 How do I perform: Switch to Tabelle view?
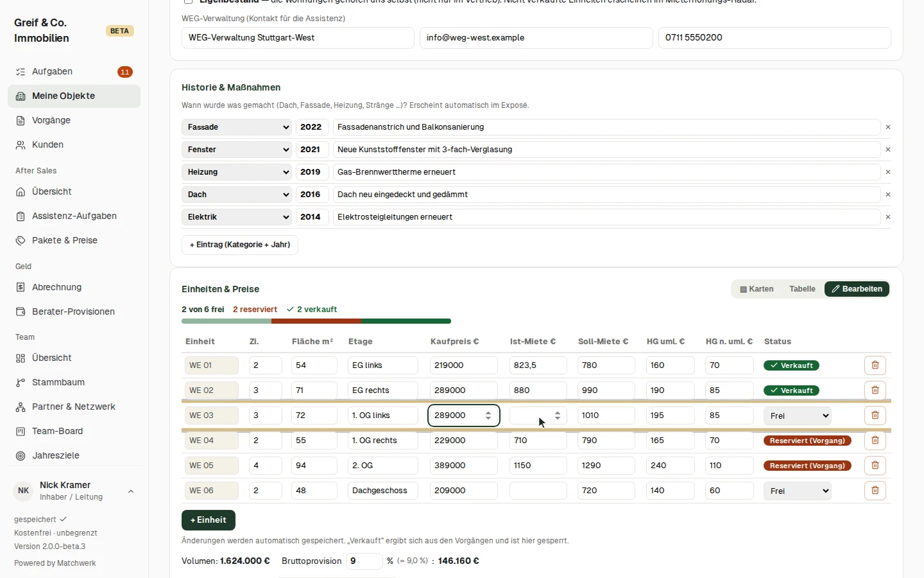[x=802, y=289]
